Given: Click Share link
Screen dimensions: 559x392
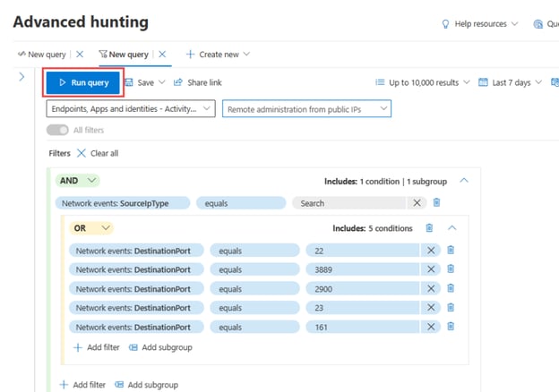Looking at the screenshot, I should point(198,82).
